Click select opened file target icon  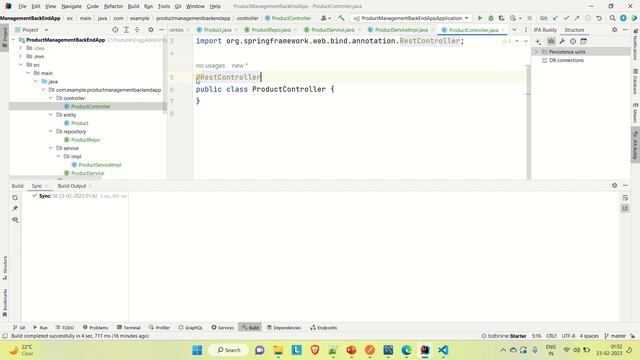pos(115,30)
